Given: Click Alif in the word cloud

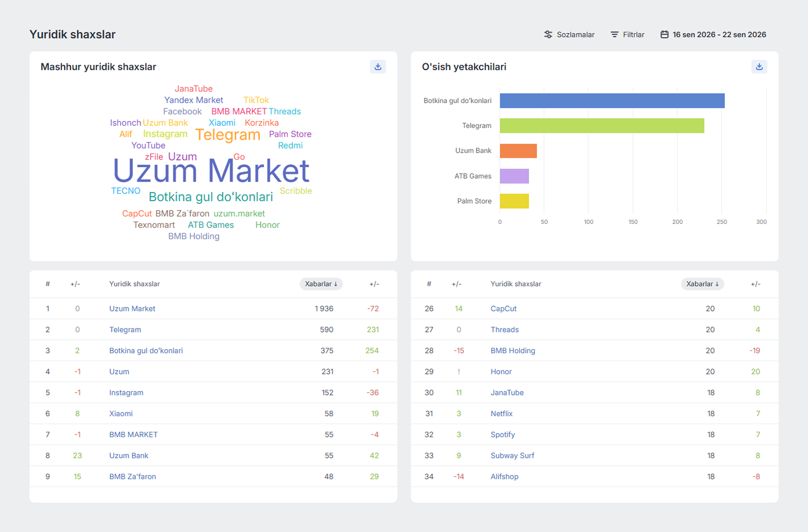Looking at the screenshot, I should point(126,134).
